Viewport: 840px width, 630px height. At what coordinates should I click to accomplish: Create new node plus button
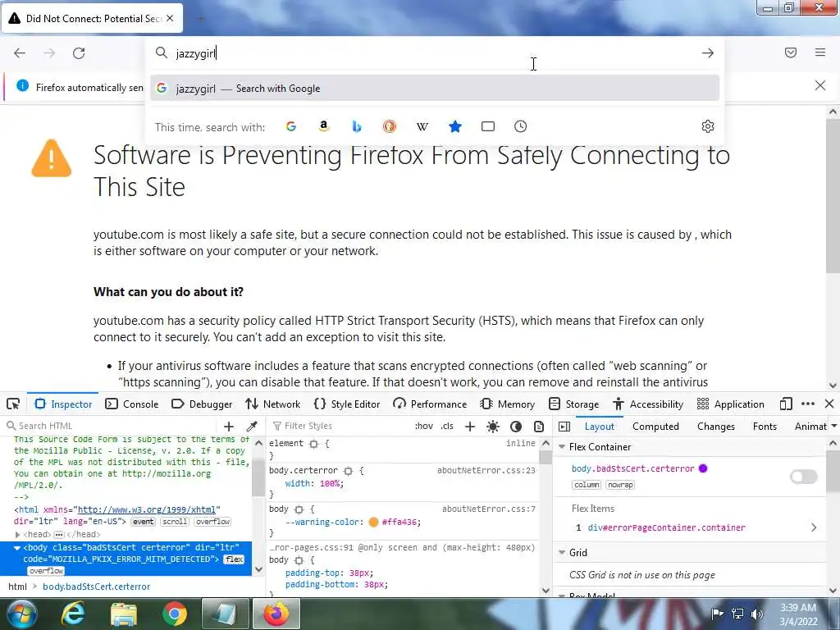click(x=229, y=427)
